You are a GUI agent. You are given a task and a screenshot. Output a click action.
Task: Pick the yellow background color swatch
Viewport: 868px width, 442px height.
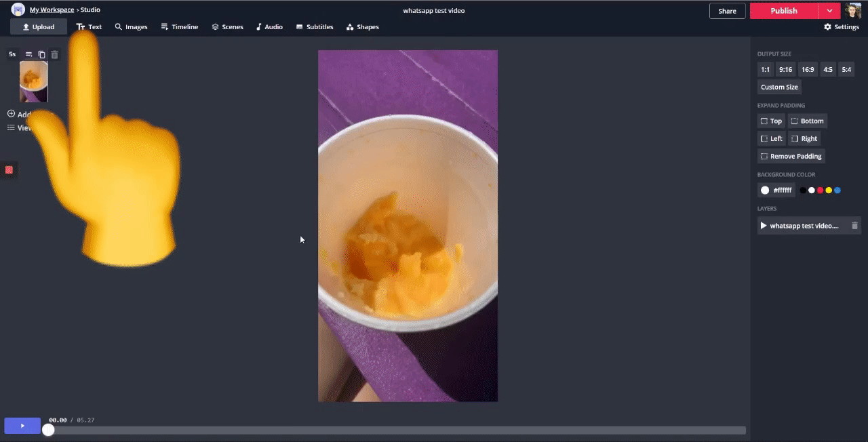(829, 190)
